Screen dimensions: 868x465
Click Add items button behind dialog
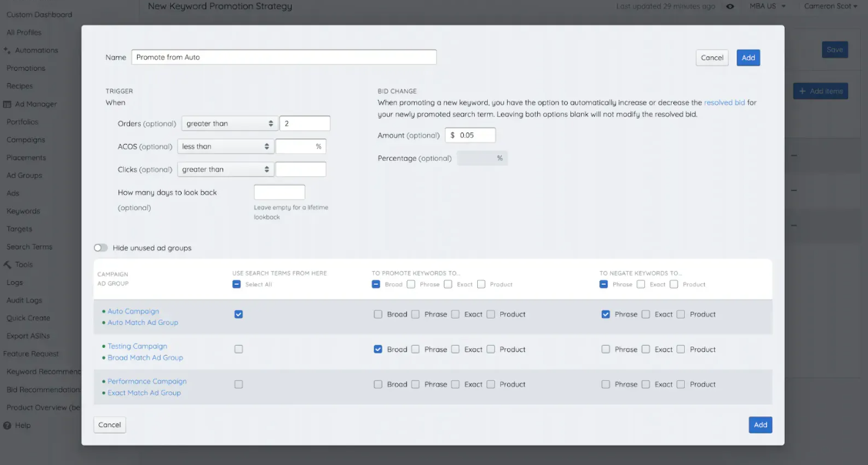coord(820,91)
